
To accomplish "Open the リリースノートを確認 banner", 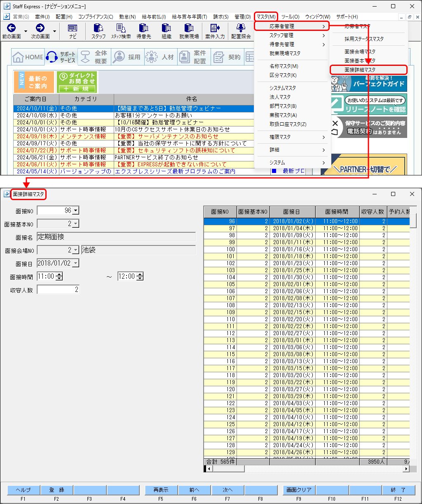I will [x=369, y=104].
